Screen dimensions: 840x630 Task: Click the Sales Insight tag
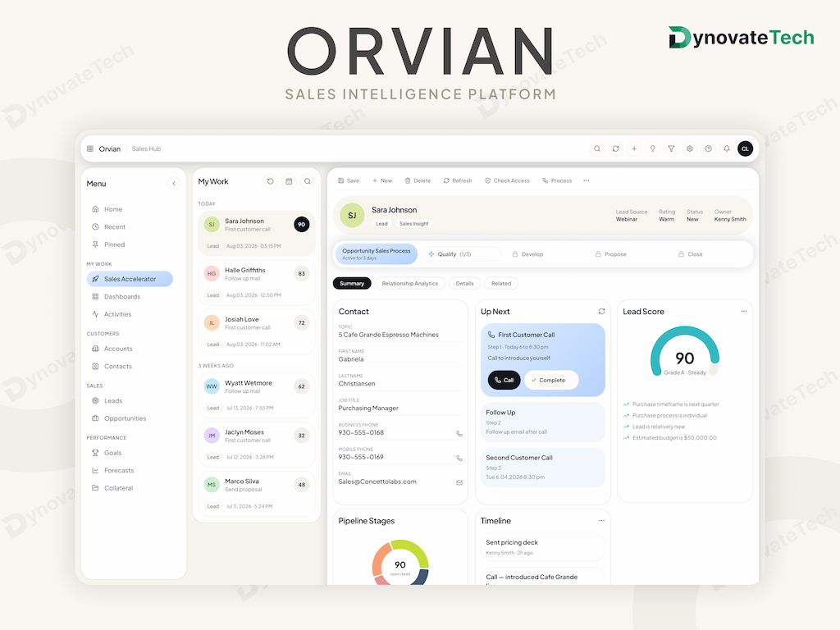413,224
